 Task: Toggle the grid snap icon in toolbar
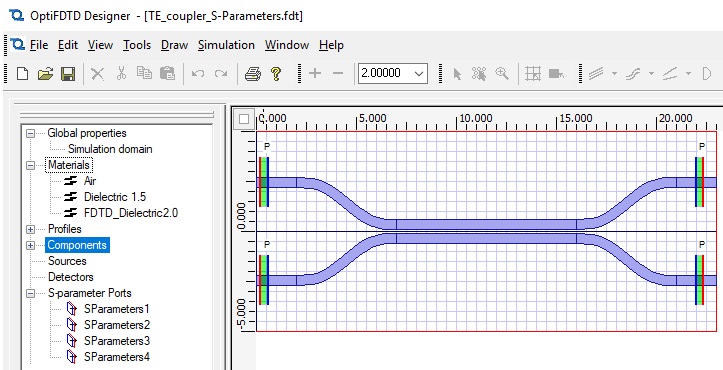pyautogui.click(x=533, y=73)
